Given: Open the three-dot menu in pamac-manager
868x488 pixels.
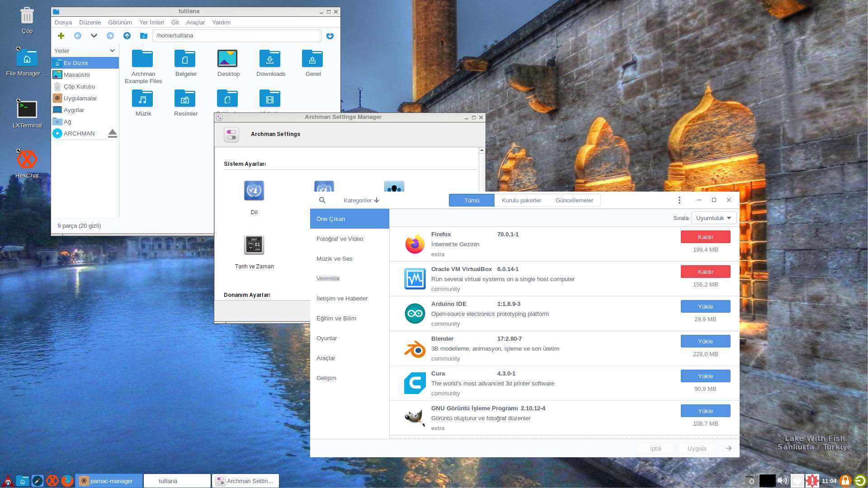Looking at the screenshot, I should pyautogui.click(x=679, y=200).
